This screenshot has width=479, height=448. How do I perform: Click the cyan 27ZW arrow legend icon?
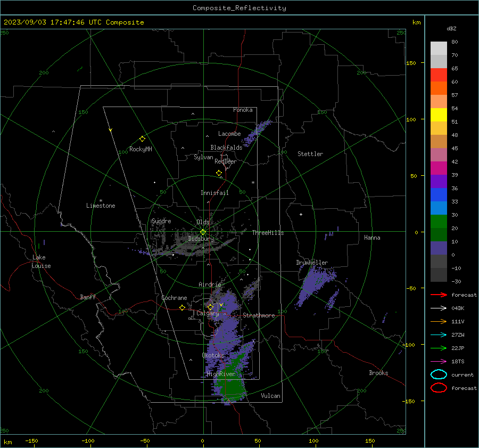click(x=439, y=335)
